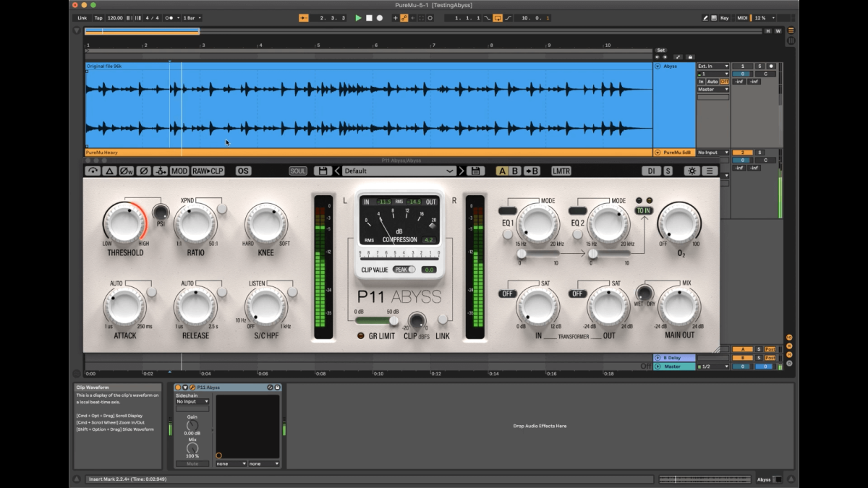
Task: Stop playback with the transport Stop button
Action: click(x=369, y=17)
